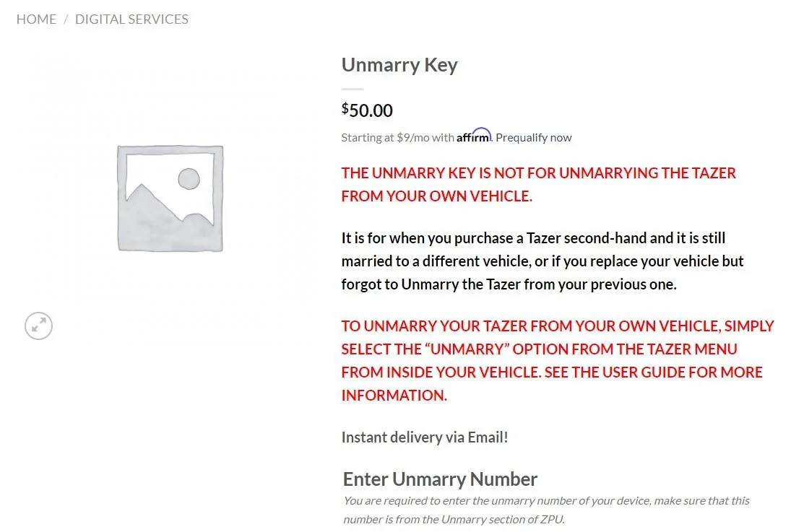The height and width of the screenshot is (532, 804).
Task: Click red TO UNMARRY YOUR TAZER instructions
Action: (x=558, y=360)
